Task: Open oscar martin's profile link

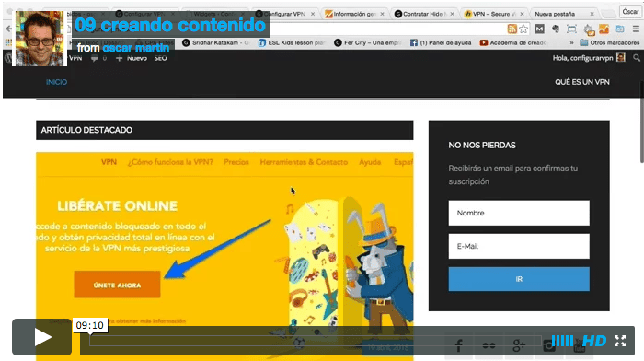Action: (x=136, y=48)
